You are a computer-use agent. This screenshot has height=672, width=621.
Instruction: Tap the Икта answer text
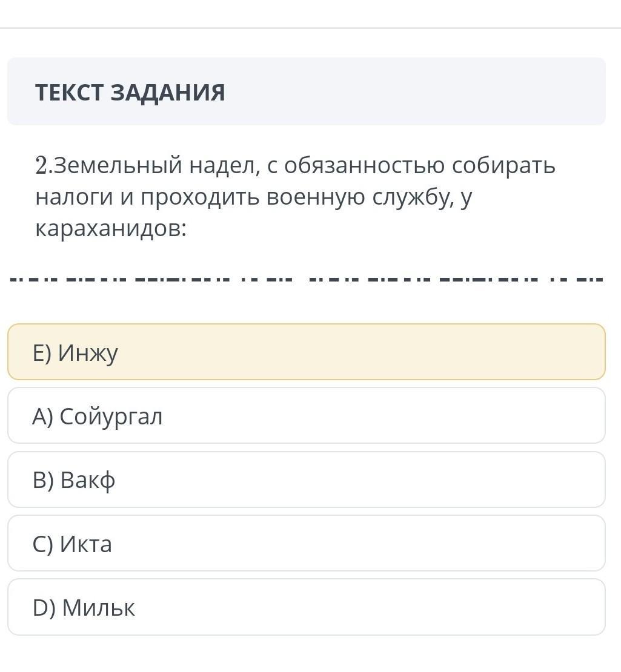click(86, 544)
